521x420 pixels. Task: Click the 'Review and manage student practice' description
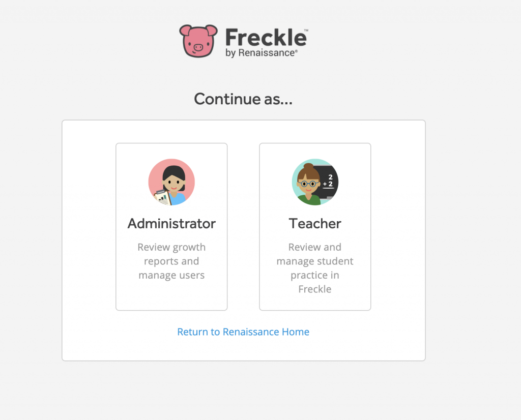coord(315,268)
